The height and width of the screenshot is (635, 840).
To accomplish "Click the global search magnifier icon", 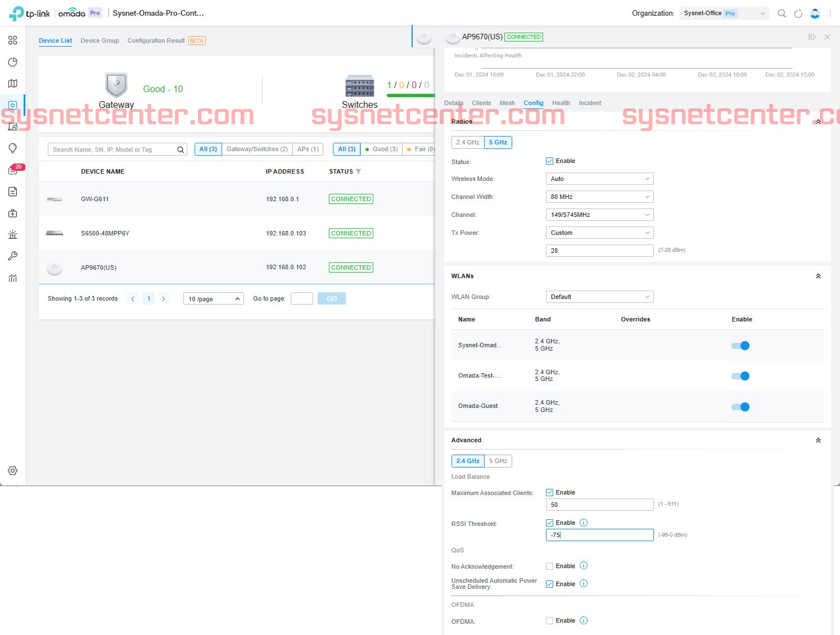I will click(782, 13).
